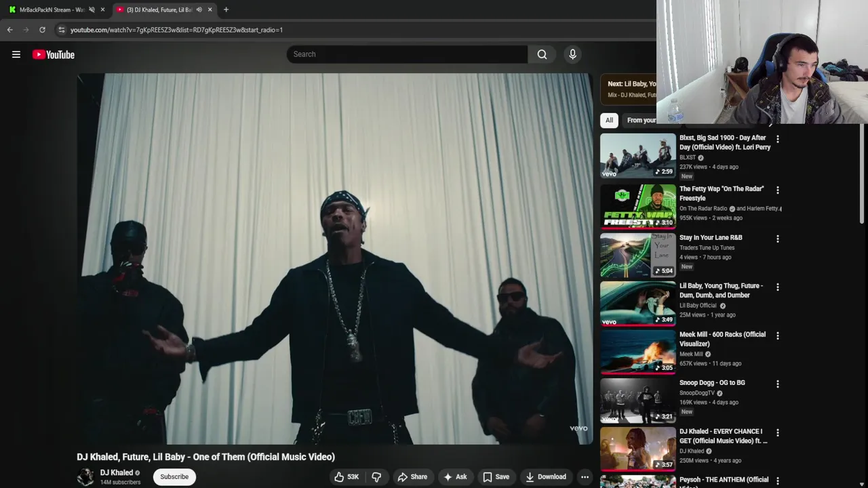Open Snoop Dogg OG to BG title
The height and width of the screenshot is (488, 868).
[712, 382]
